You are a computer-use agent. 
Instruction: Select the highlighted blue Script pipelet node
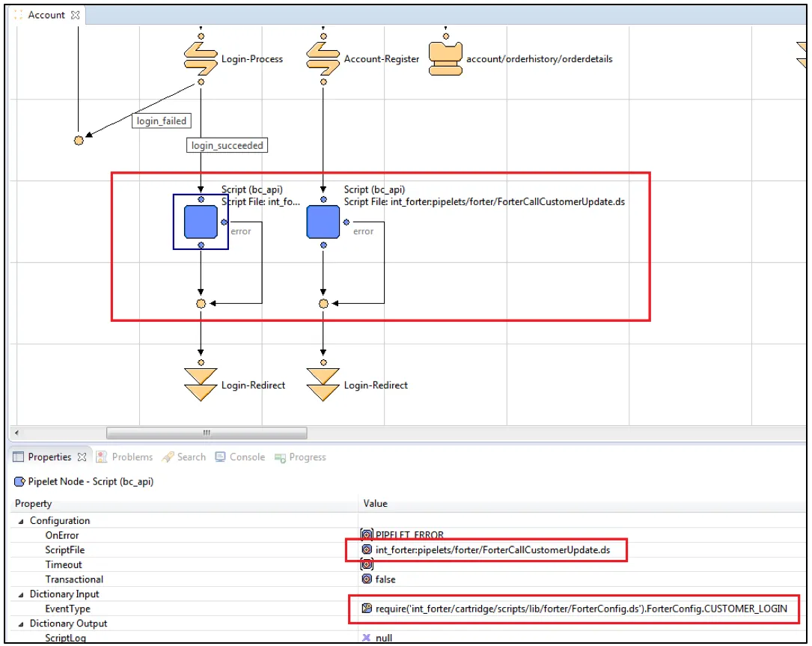coord(201,222)
